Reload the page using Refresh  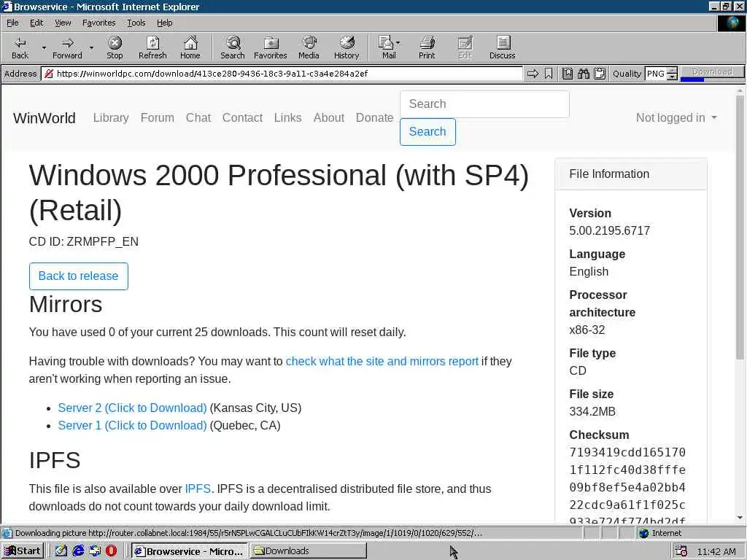tap(152, 47)
